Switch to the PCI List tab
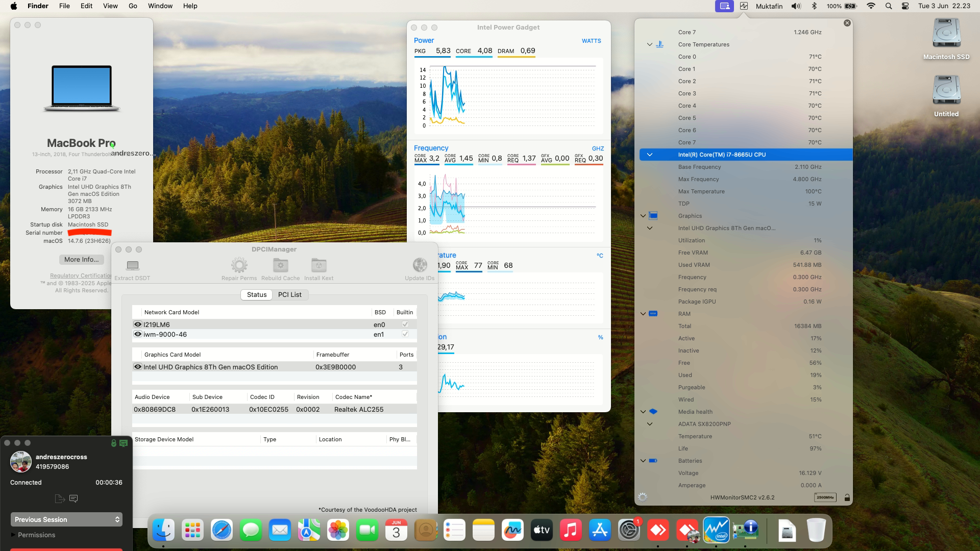980x551 pixels. pyautogui.click(x=289, y=295)
